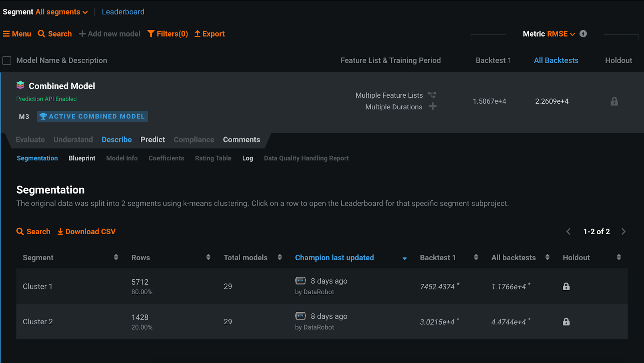Open the Compliance tab
The width and height of the screenshot is (644, 363).
tap(194, 140)
